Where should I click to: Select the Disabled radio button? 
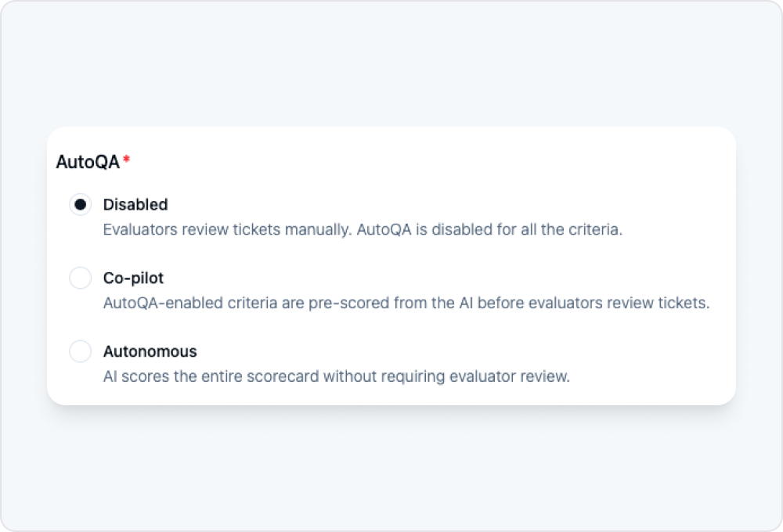click(80, 205)
